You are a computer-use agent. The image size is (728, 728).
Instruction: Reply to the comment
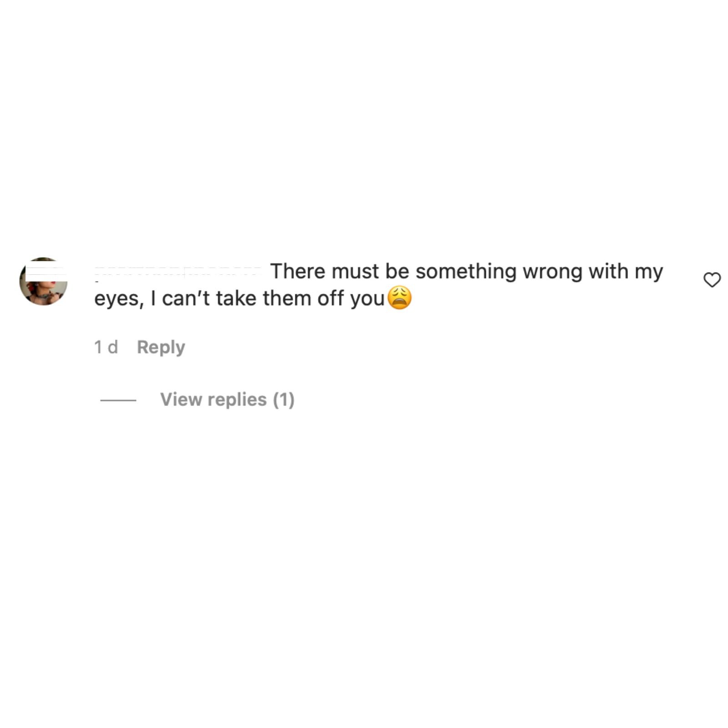(x=161, y=347)
